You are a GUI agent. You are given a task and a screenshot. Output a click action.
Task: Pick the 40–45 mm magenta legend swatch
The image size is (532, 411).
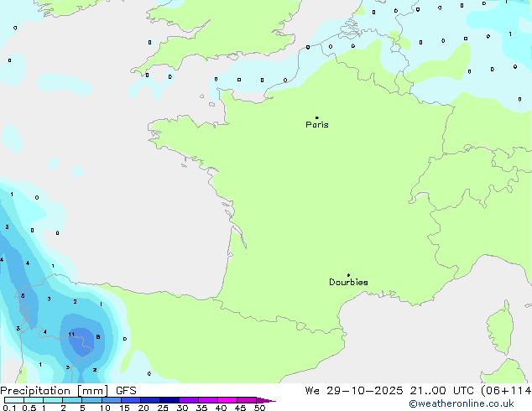(227, 400)
